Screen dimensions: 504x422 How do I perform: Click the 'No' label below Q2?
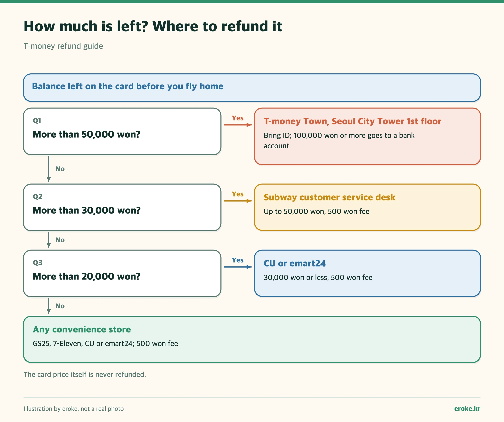pyautogui.click(x=60, y=240)
